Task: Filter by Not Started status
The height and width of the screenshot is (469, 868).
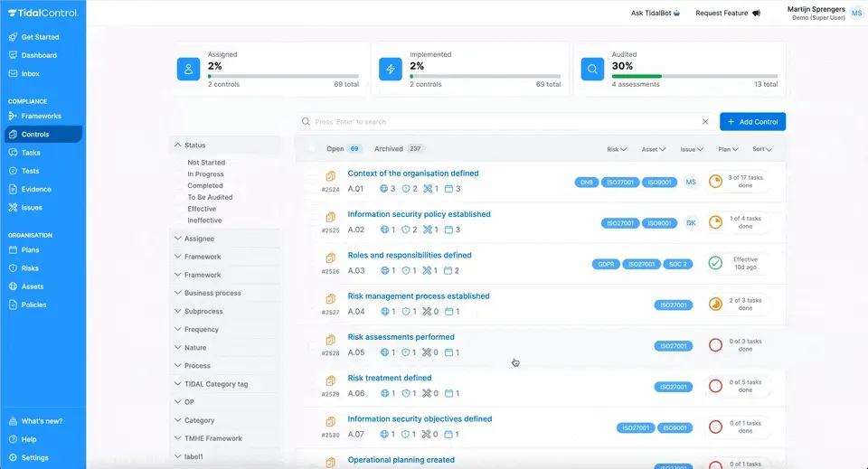Action: click(206, 163)
